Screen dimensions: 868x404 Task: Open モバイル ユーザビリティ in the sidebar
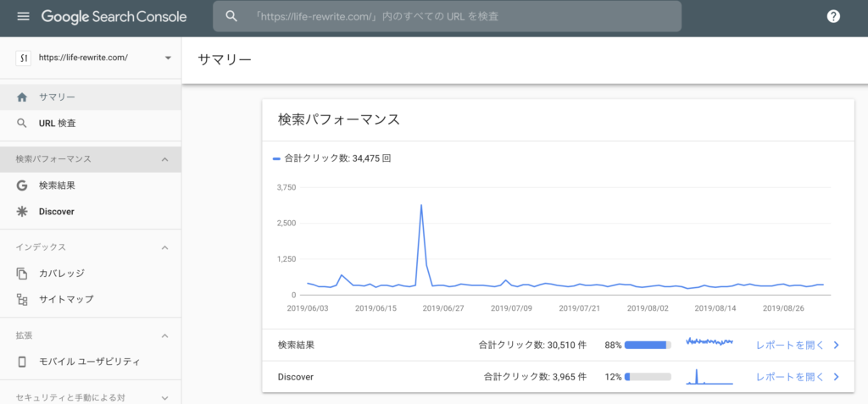(x=91, y=362)
